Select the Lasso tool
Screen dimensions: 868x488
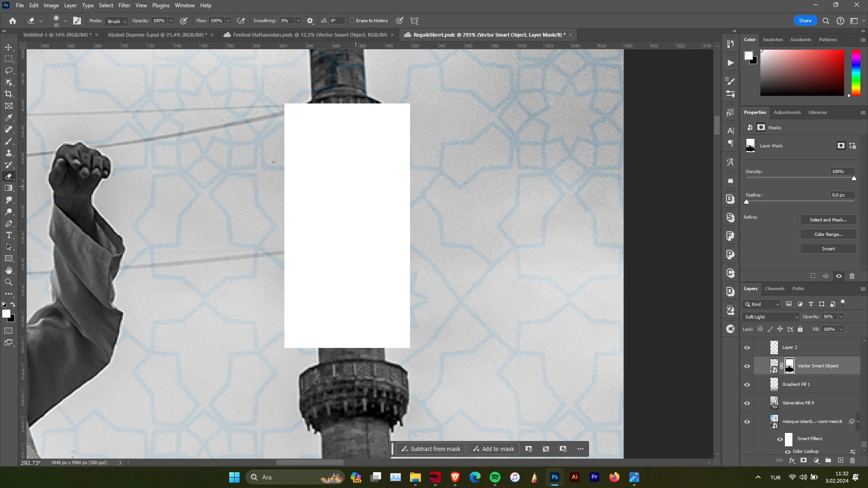[x=9, y=70]
